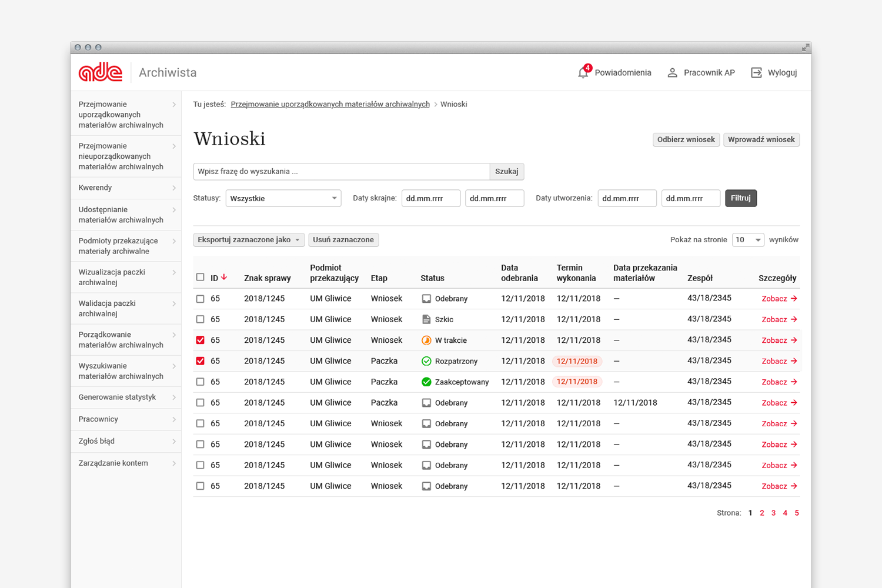882x588 pixels.
Task: Open the Statusy Wszystkie dropdown
Action: (x=283, y=199)
